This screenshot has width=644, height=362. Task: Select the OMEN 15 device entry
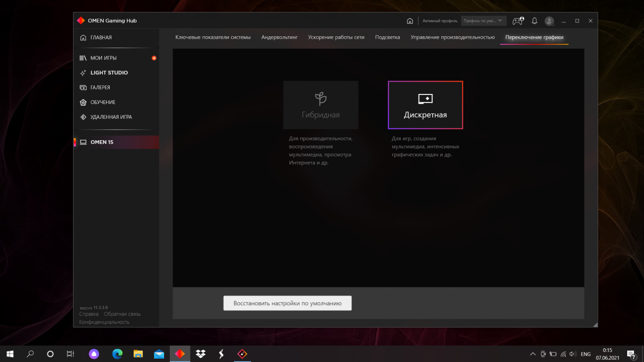coord(116,142)
